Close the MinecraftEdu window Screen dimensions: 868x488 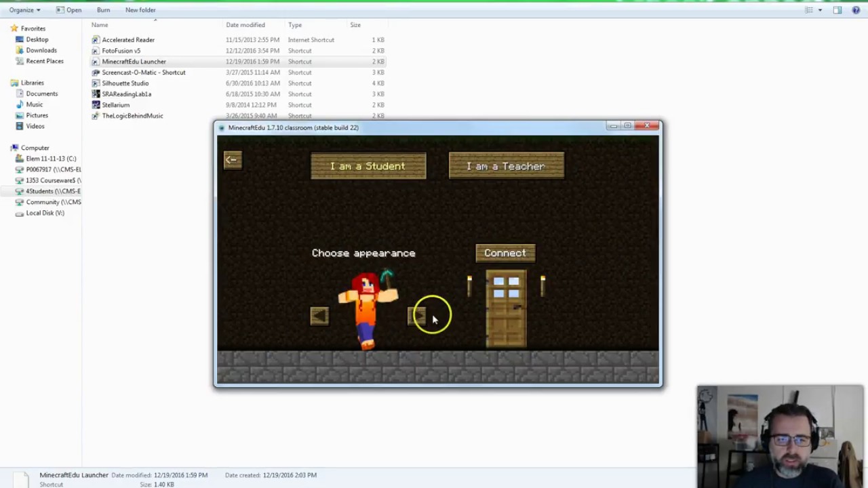pyautogui.click(x=647, y=126)
